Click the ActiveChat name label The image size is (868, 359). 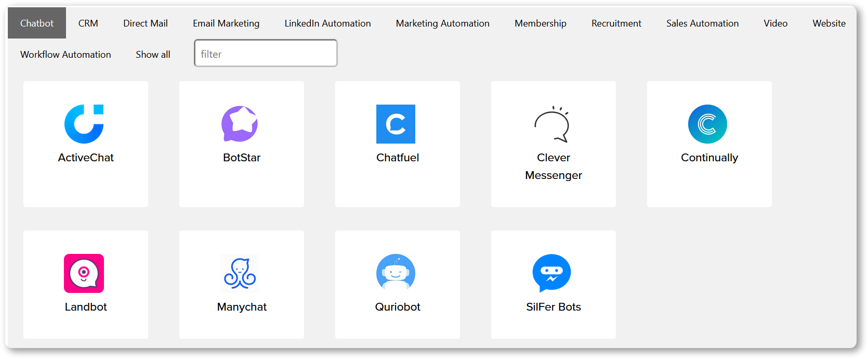(86, 158)
